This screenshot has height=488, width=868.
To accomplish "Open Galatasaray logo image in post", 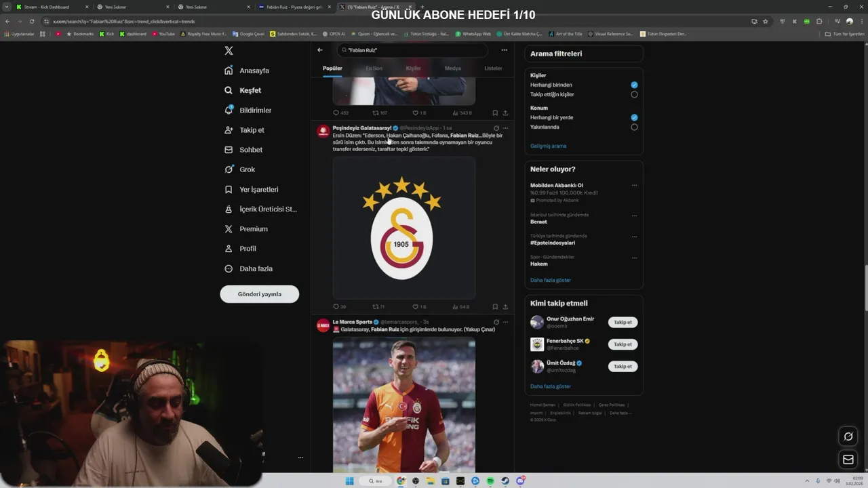I will pos(404,228).
